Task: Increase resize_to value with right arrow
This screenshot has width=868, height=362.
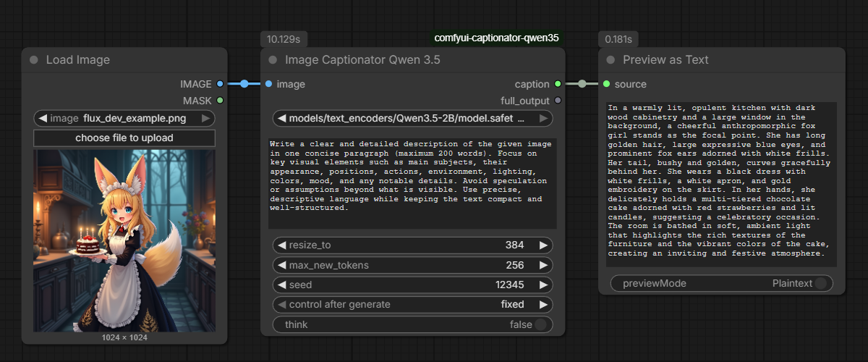Action: [x=544, y=245]
